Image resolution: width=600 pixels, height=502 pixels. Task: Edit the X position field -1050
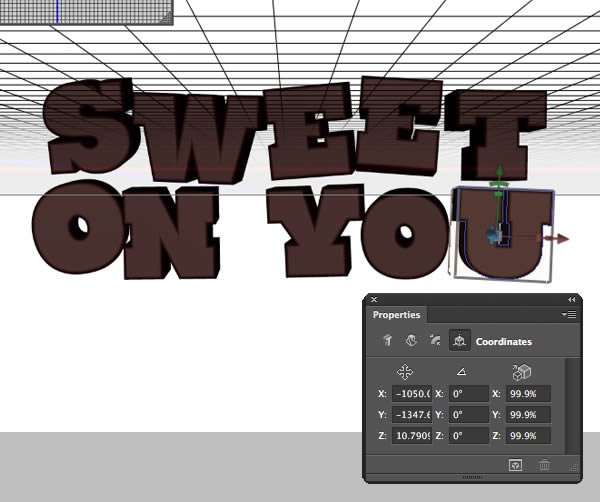click(x=412, y=394)
